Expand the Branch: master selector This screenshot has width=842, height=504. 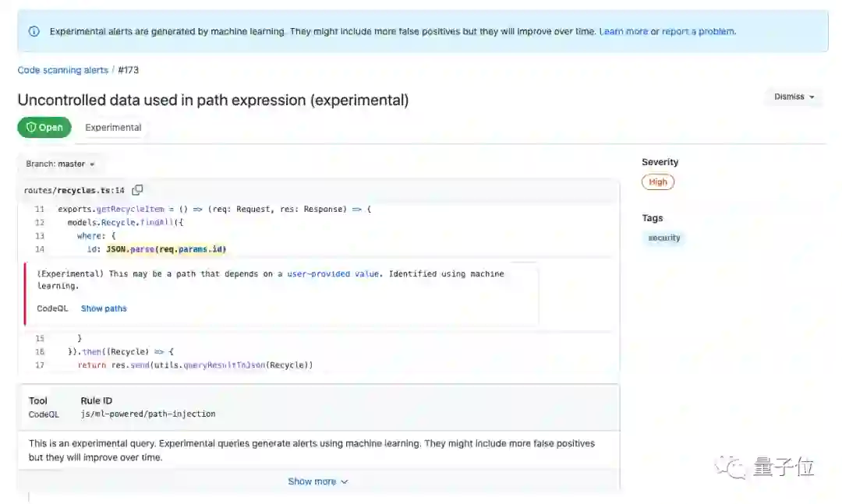(x=60, y=164)
